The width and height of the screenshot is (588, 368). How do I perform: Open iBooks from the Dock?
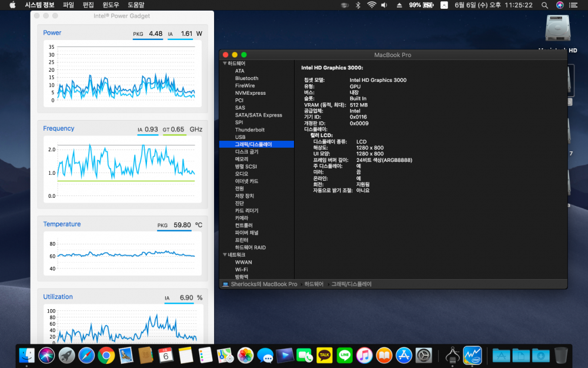384,355
